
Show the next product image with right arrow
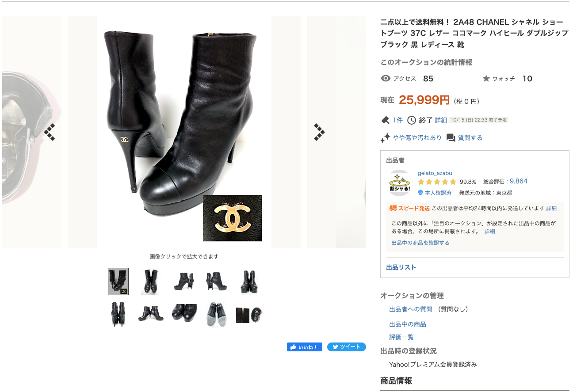(319, 132)
